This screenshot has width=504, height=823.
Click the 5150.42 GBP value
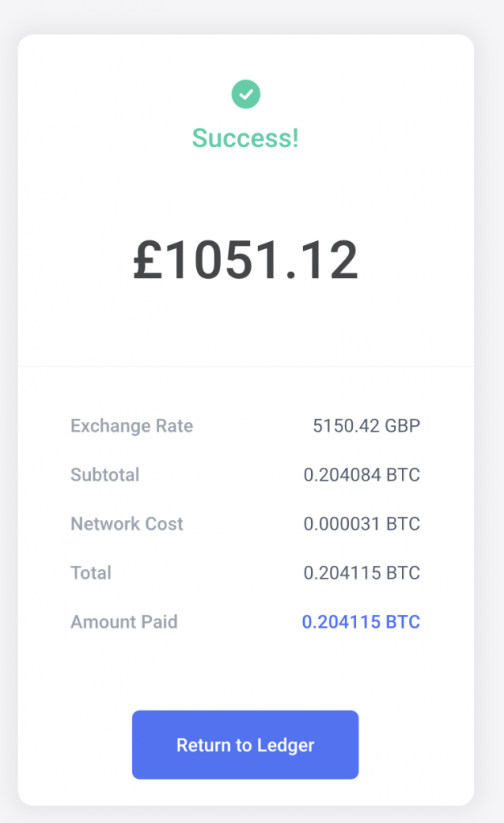(366, 426)
